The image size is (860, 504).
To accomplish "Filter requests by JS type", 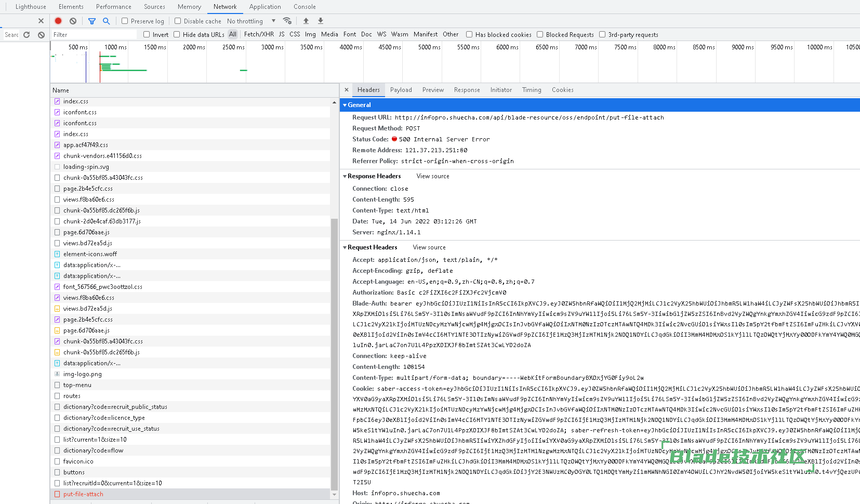I will point(282,34).
